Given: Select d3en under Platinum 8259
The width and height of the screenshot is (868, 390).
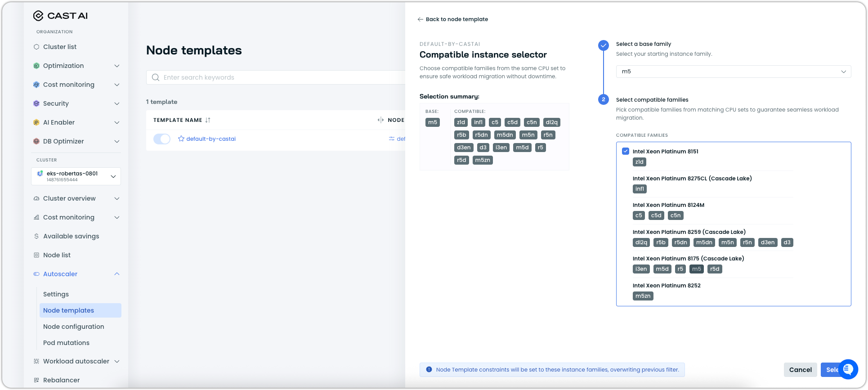Looking at the screenshot, I should pyautogui.click(x=768, y=242).
